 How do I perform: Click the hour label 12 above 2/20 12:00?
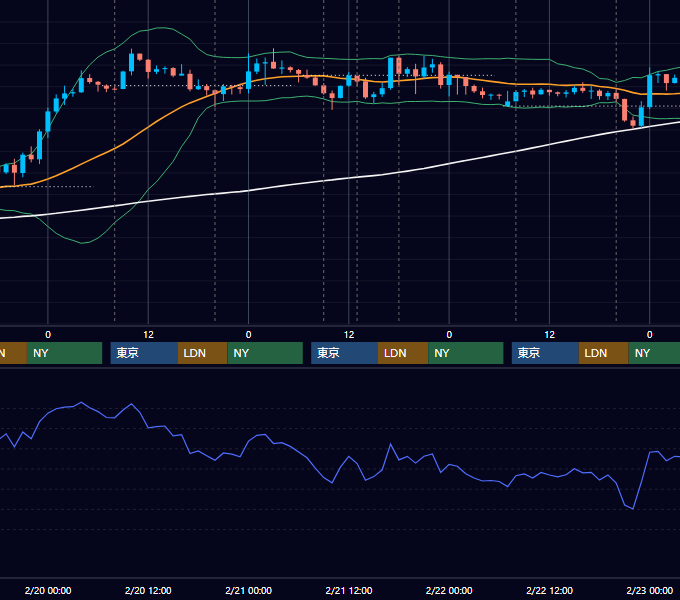[148, 335]
